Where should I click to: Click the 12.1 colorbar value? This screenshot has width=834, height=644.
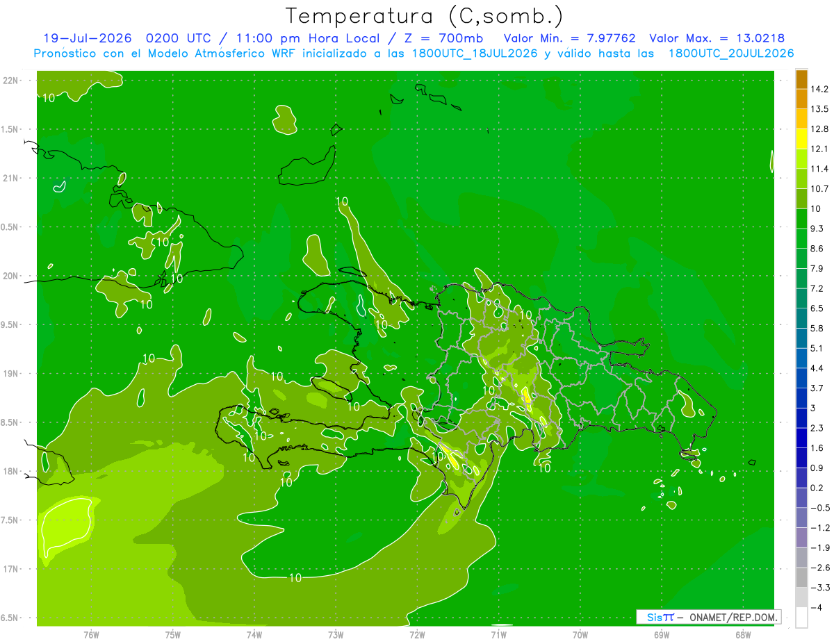click(819, 149)
